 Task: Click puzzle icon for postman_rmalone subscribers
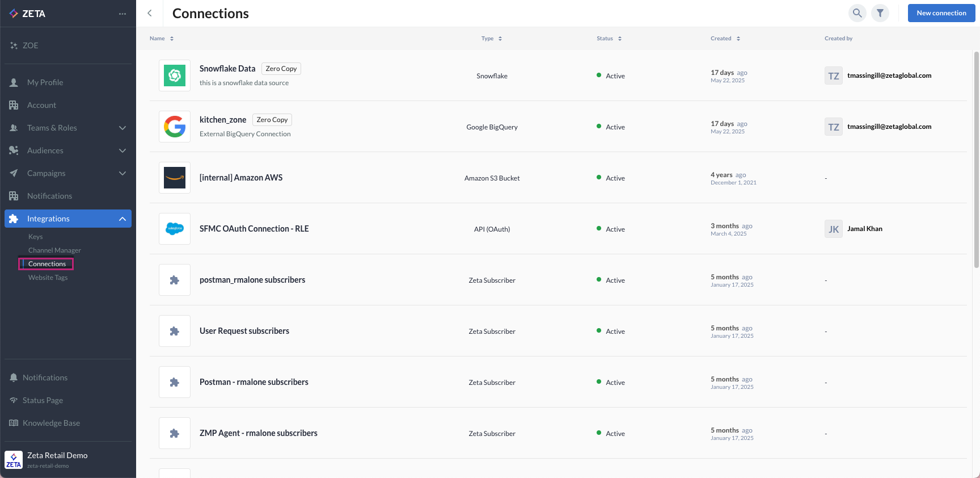(x=175, y=280)
